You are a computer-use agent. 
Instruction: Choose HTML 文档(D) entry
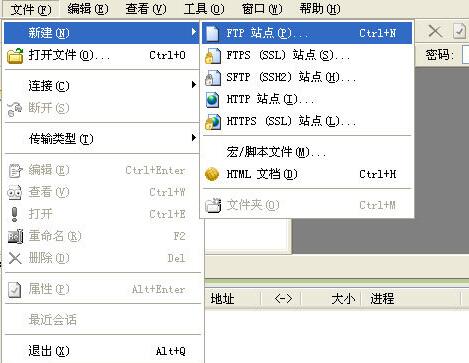click(307, 174)
